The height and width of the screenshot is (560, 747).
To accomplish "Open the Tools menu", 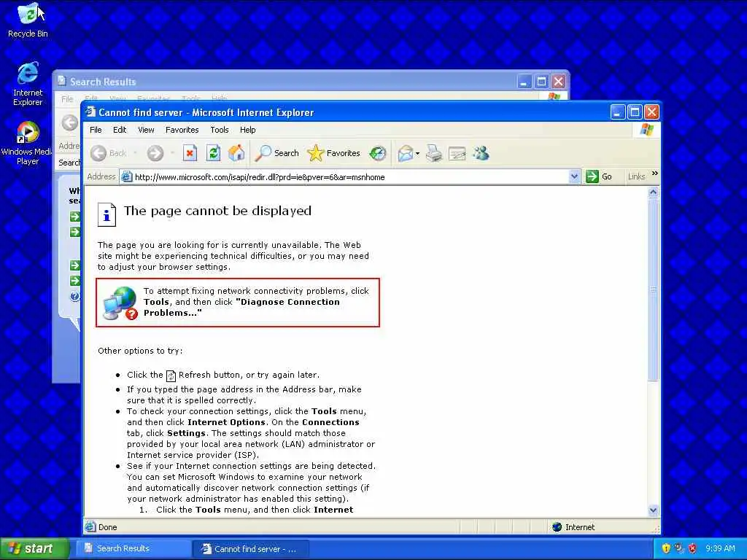I will click(220, 130).
